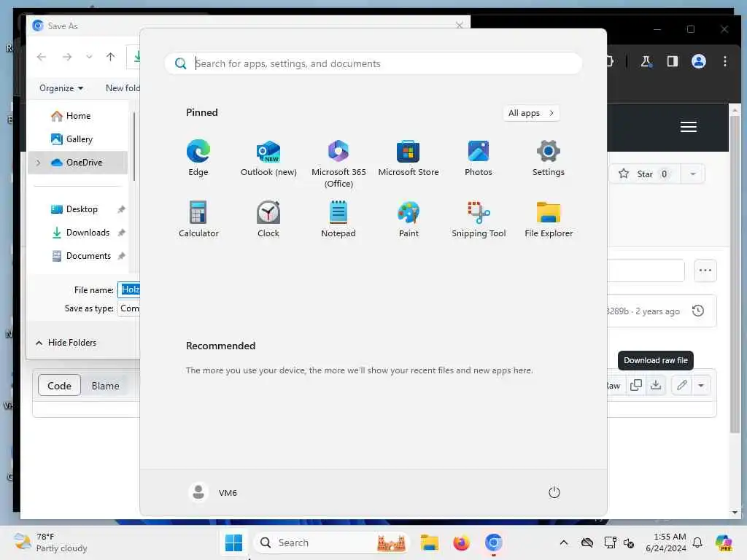The width and height of the screenshot is (747, 560).
Task: Open the Copilot preview icon in tray
Action: pos(724,542)
